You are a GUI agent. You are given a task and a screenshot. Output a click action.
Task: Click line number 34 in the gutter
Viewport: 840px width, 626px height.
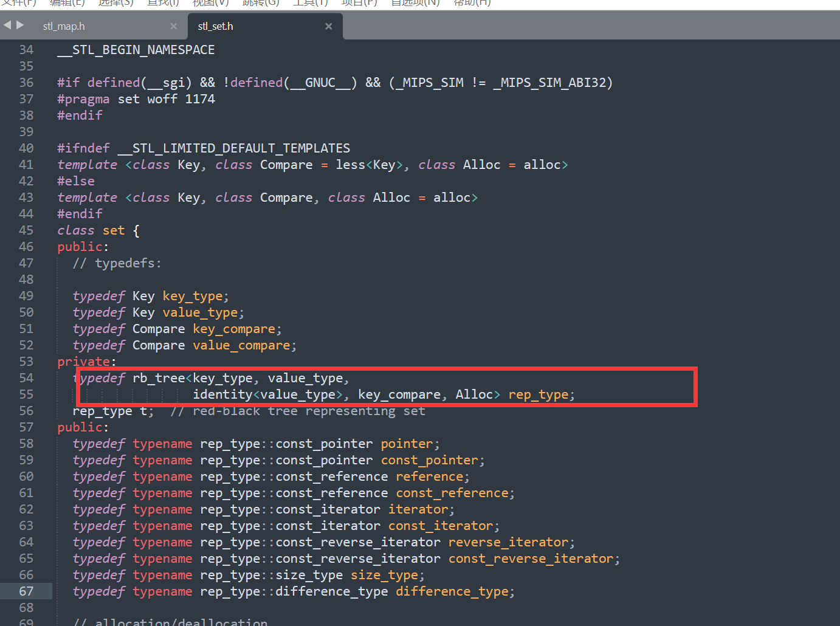[x=26, y=50]
